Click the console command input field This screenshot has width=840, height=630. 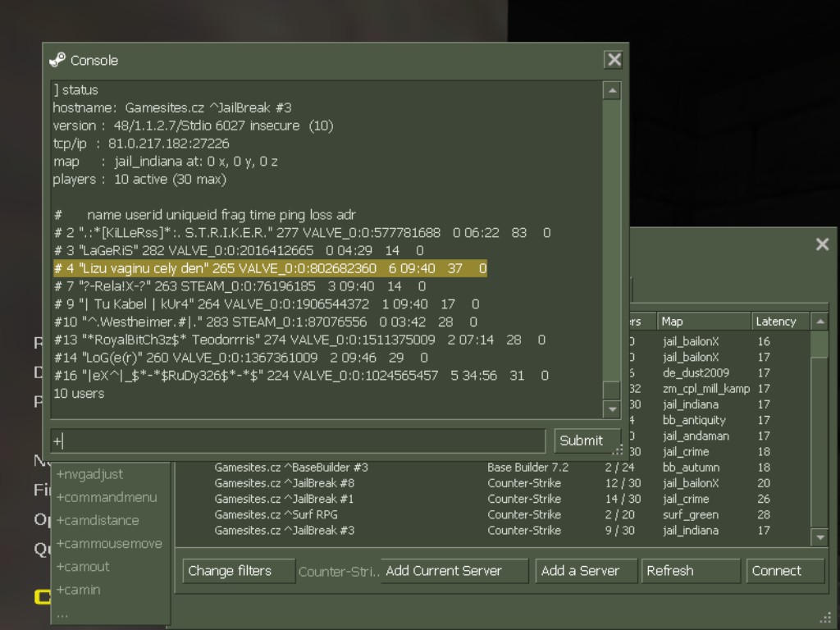tap(298, 441)
